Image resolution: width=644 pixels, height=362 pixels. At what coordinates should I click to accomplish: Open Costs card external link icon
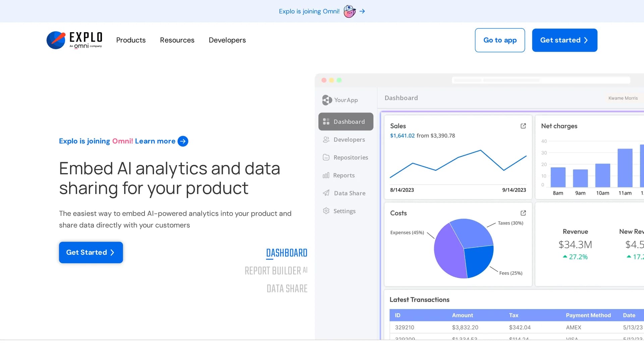523,213
